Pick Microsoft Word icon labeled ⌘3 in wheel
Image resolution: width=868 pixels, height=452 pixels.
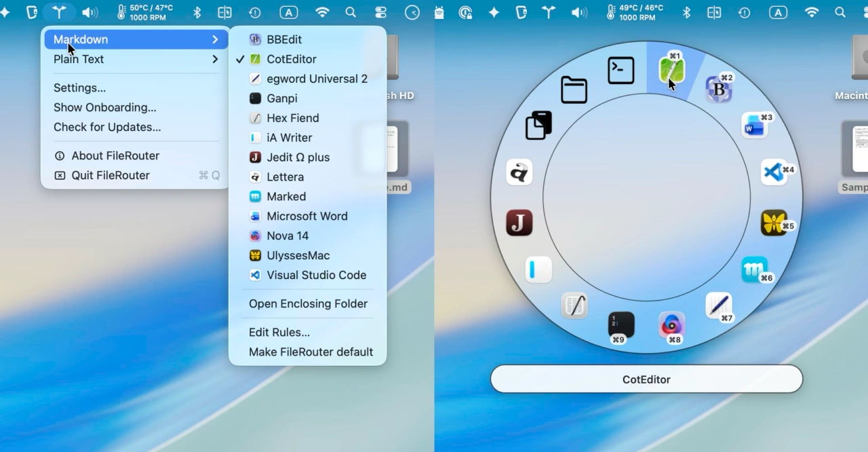pos(754,126)
